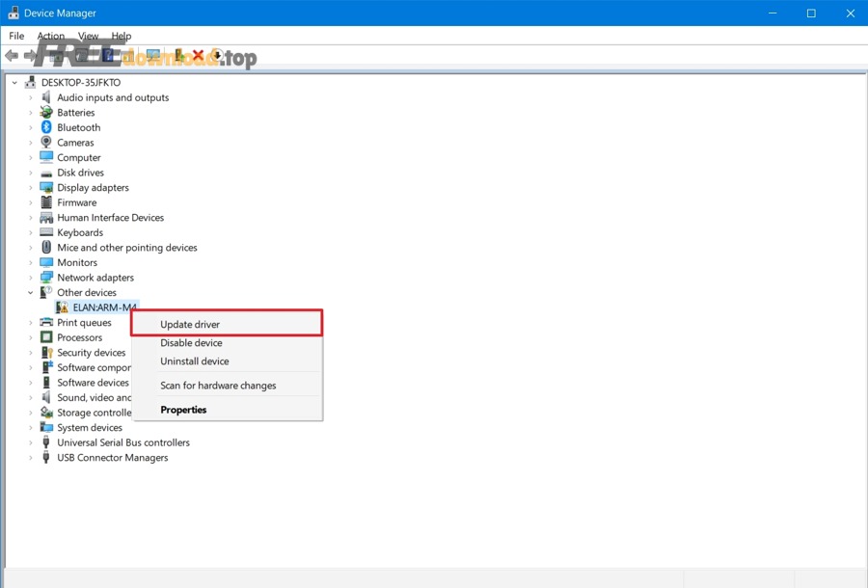Viewport: 868px width, 588px height.
Task: Select the Computer category label
Action: 79,158
